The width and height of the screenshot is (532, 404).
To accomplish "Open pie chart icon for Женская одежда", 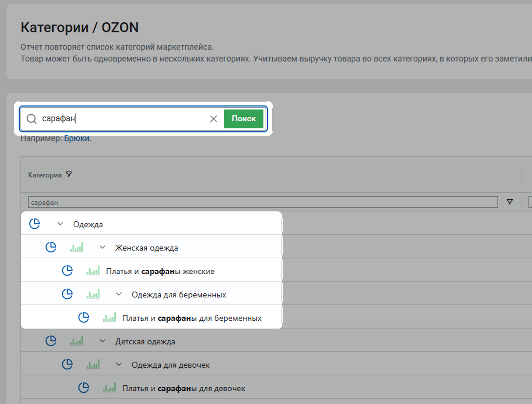I will [51, 247].
